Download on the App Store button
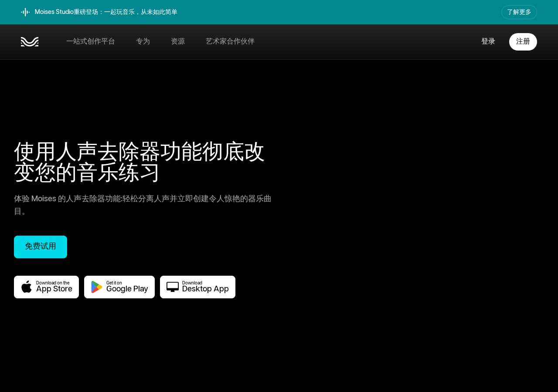This screenshot has width=558, height=392. (x=46, y=287)
